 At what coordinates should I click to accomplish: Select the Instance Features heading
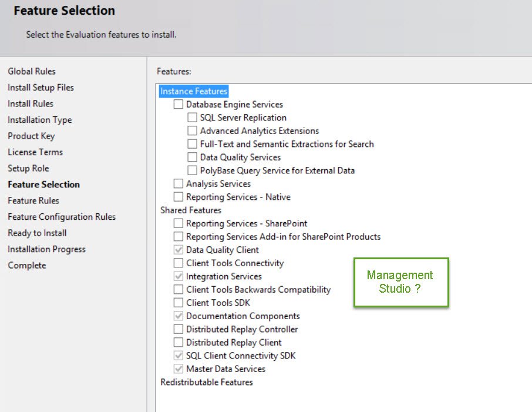194,91
